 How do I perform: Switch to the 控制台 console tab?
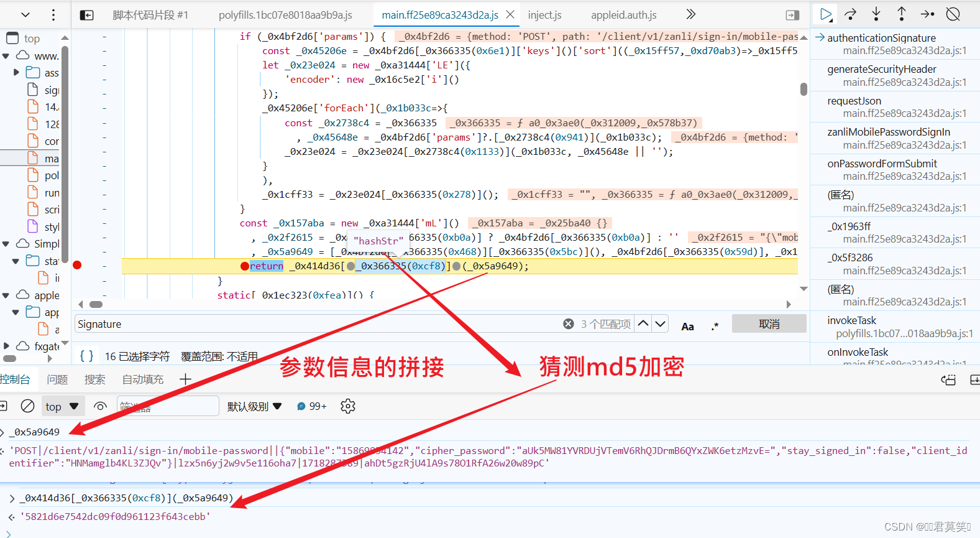15,379
